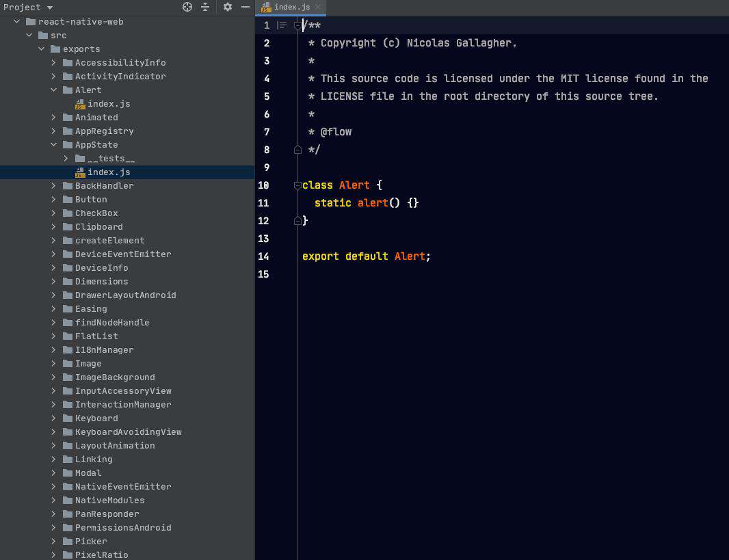729x560 pixels.
Task: Click the JS file icon of AppState index.js
Action: tap(80, 172)
